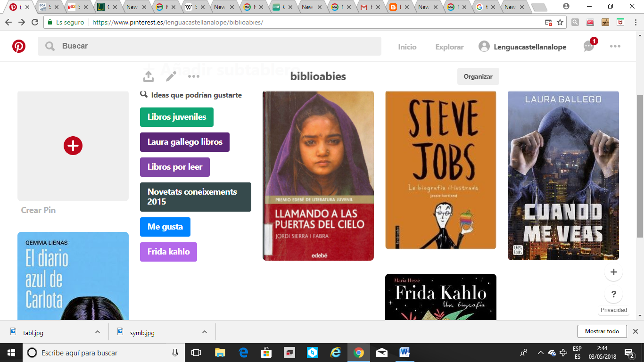Select Novetats coneixements 2015 tag
Image resolution: width=644 pixels, height=362 pixels.
tap(196, 197)
